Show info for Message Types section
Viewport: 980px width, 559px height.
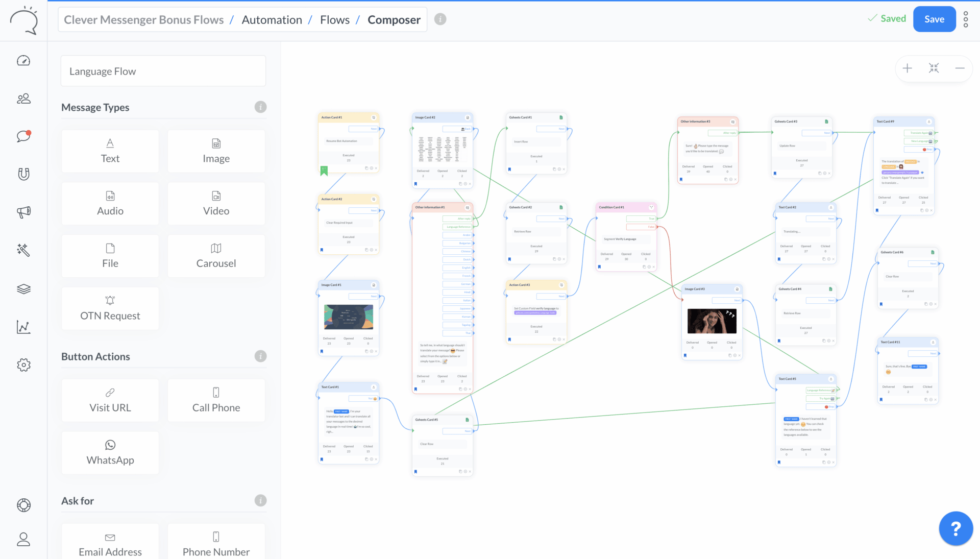(x=260, y=107)
